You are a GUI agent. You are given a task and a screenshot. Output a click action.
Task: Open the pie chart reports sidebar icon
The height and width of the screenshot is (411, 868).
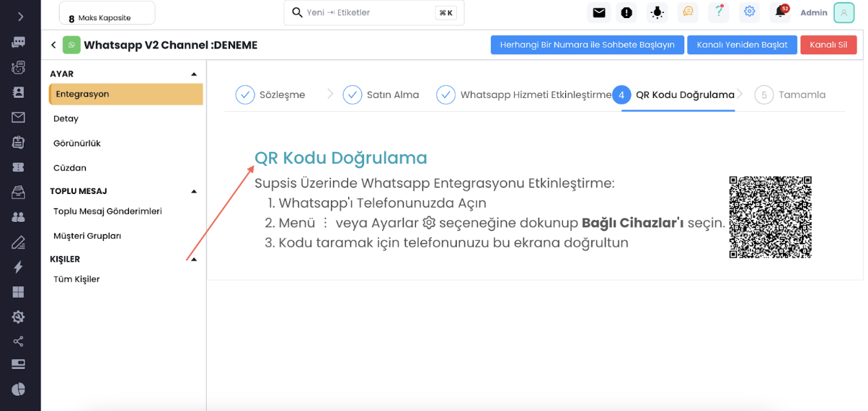click(x=19, y=389)
